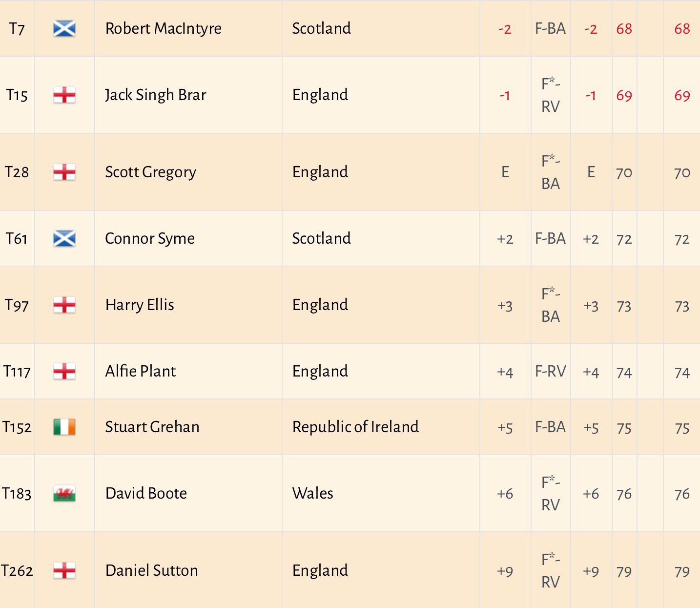
Task: Click Republic of Ireland country cell
Action: [355, 427]
